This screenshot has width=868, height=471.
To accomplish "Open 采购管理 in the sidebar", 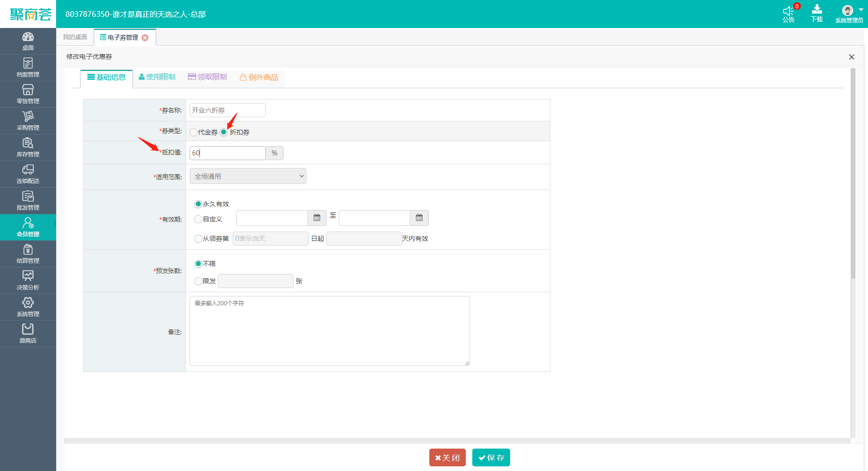I will [x=28, y=121].
